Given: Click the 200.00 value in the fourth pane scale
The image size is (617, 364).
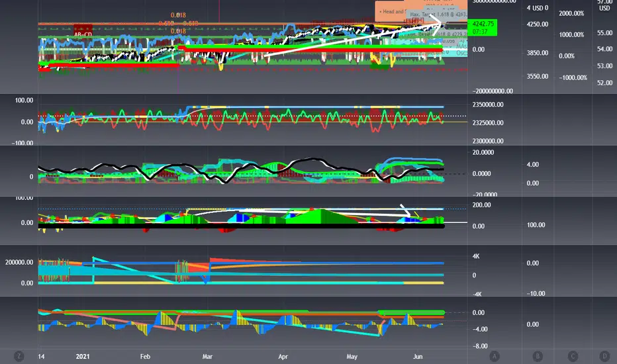Looking at the screenshot, I should tap(481, 205).
